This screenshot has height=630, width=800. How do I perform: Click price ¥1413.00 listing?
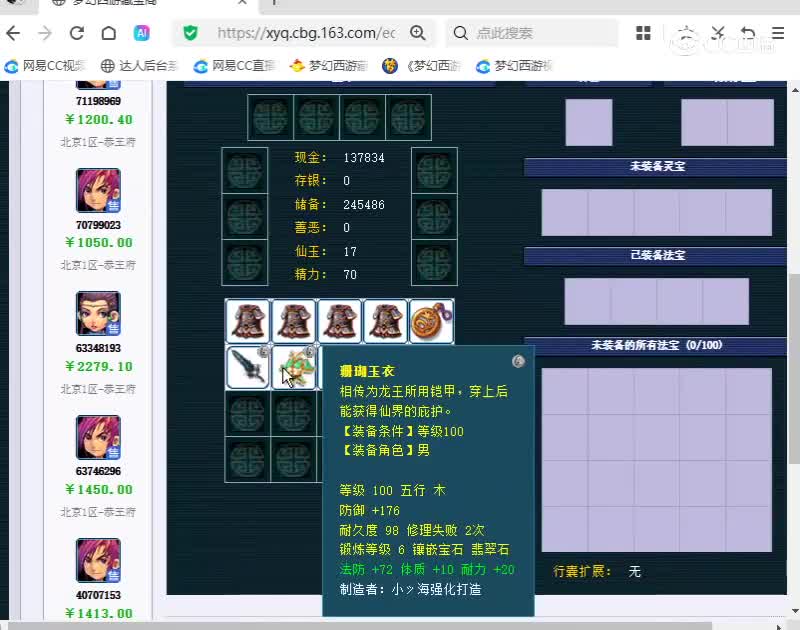[98, 613]
